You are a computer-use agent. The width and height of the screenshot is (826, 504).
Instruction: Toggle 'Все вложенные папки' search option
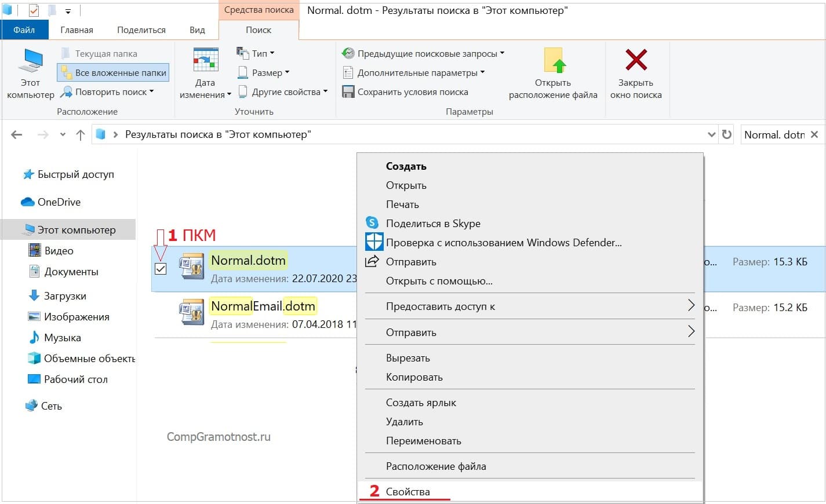tap(114, 73)
